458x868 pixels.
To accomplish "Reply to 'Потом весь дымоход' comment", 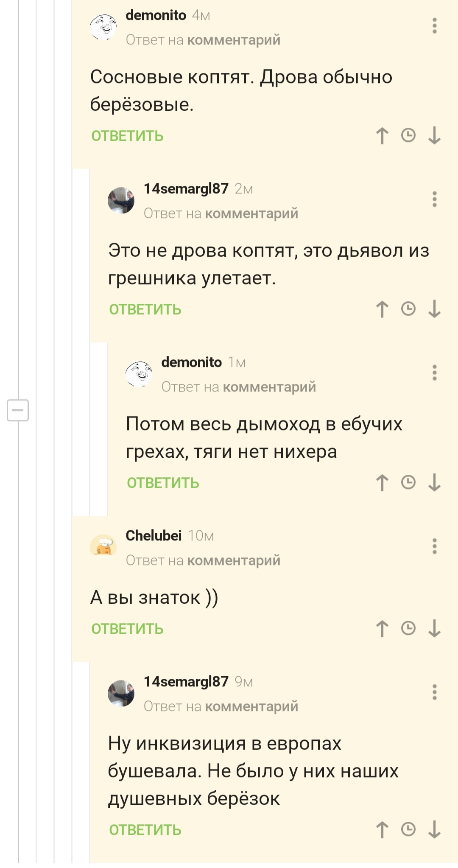I will (163, 483).
